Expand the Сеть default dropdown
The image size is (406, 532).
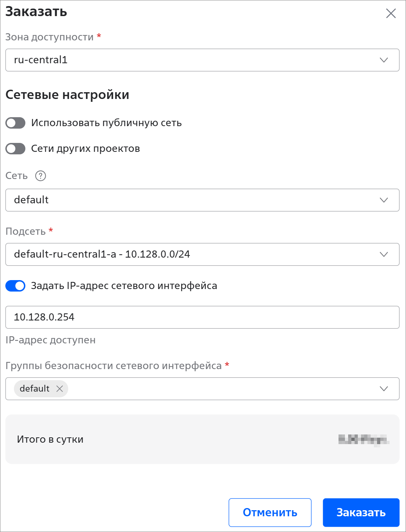pyautogui.click(x=202, y=200)
